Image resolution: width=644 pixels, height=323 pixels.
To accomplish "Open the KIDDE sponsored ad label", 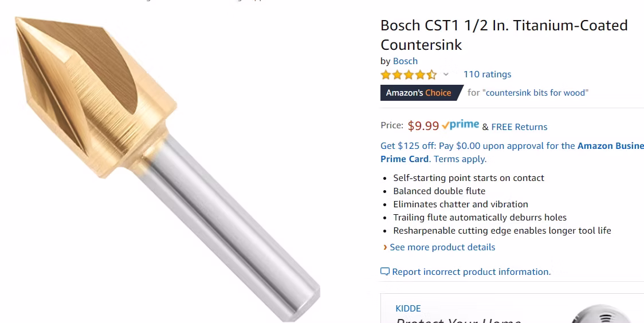I will click(x=408, y=309).
